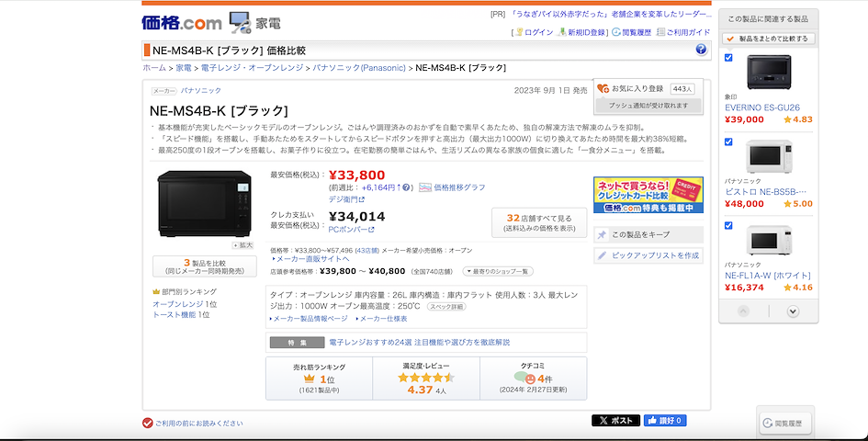Image resolution: width=868 pixels, height=441 pixels.
Task: Click the Facebook 讚好 thumbs-up button
Action: click(x=665, y=421)
